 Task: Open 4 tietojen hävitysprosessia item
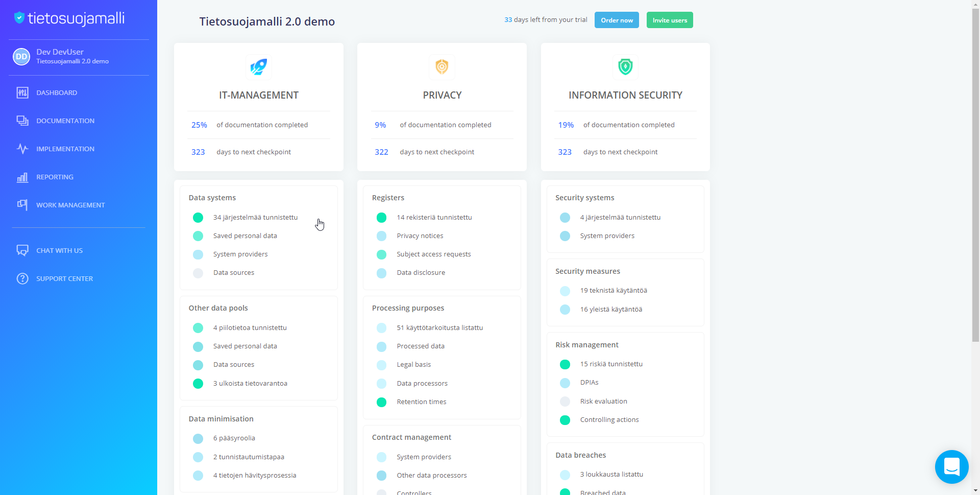pyautogui.click(x=255, y=475)
